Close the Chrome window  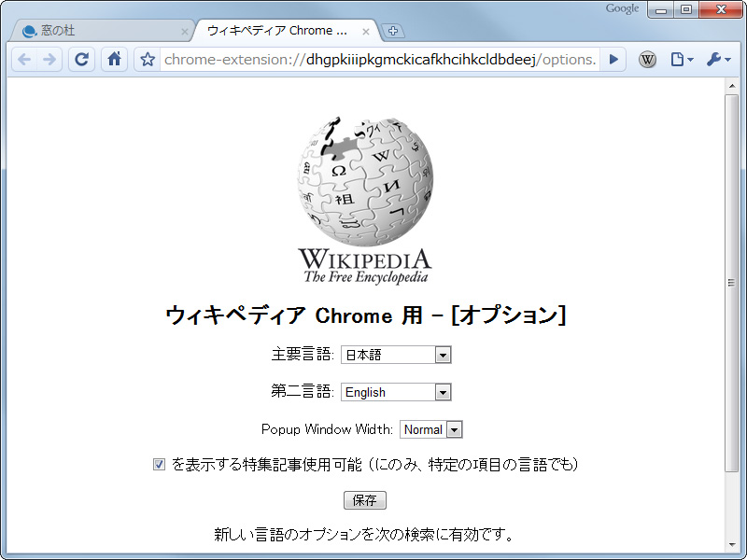721,9
